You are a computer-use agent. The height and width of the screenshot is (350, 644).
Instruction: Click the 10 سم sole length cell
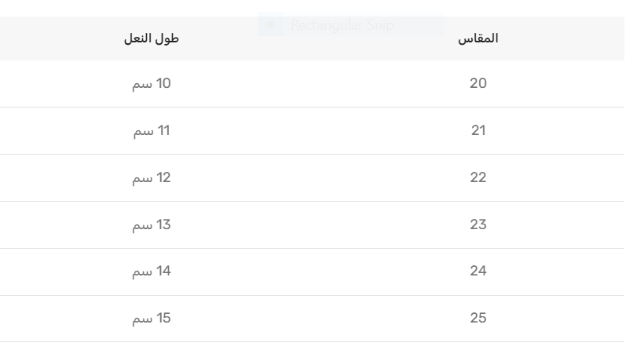(152, 83)
